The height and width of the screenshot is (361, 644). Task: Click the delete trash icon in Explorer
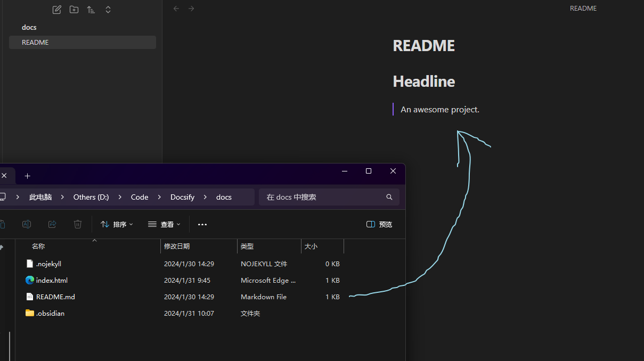pyautogui.click(x=78, y=224)
